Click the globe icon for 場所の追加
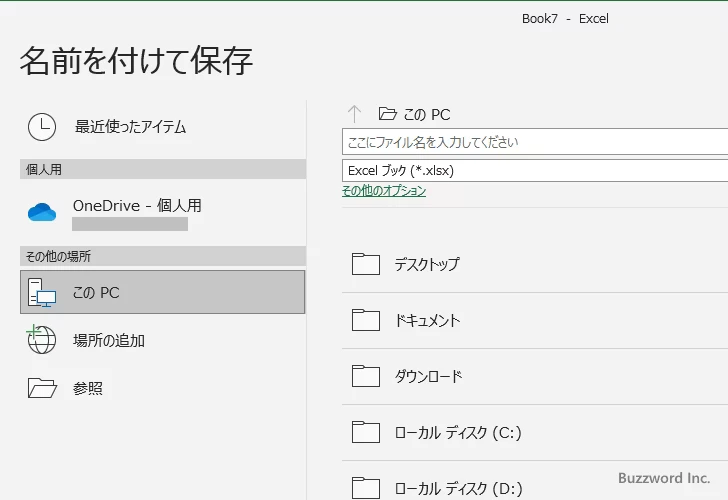 click(x=42, y=339)
